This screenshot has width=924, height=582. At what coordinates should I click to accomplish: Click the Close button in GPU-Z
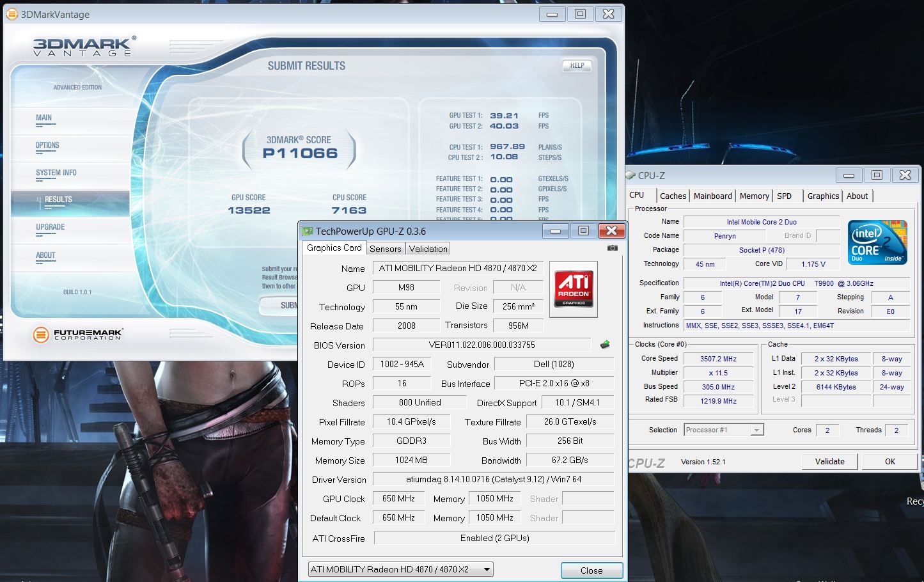[x=591, y=570]
